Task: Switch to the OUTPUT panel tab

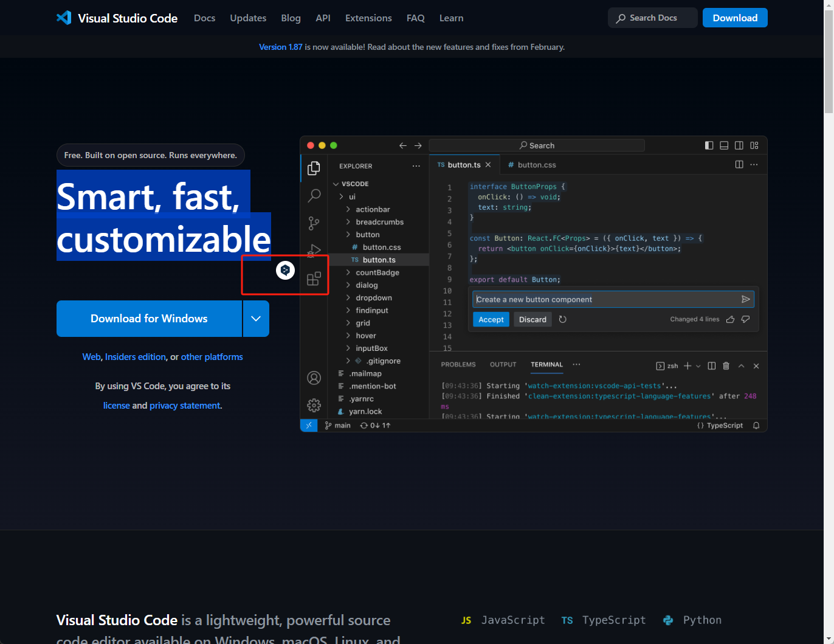Action: point(503,364)
